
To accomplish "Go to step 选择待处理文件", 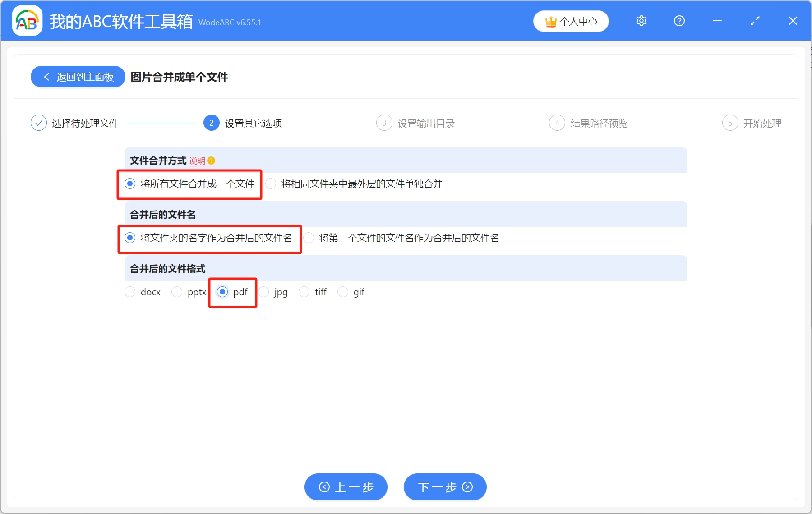I will coord(39,123).
